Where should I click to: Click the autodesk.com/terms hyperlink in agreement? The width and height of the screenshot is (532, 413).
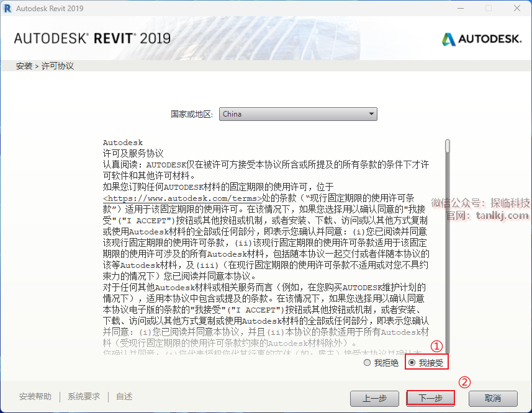coord(183,198)
